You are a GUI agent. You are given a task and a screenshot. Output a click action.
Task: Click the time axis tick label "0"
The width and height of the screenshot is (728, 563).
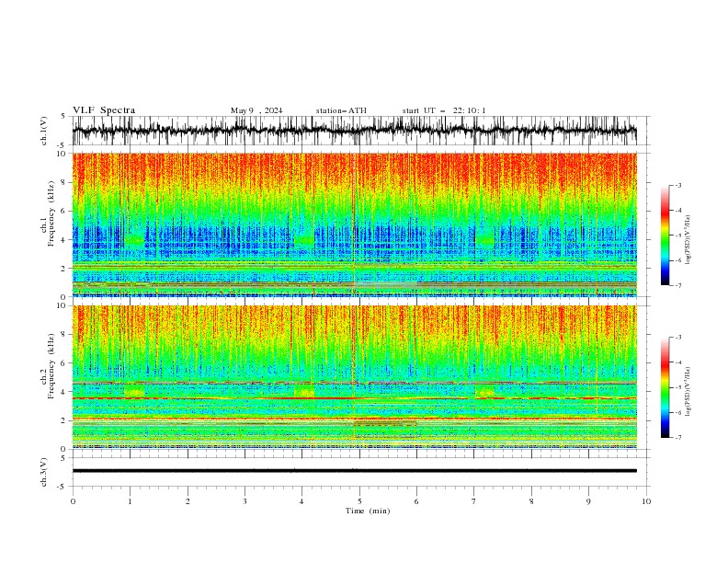tap(73, 501)
